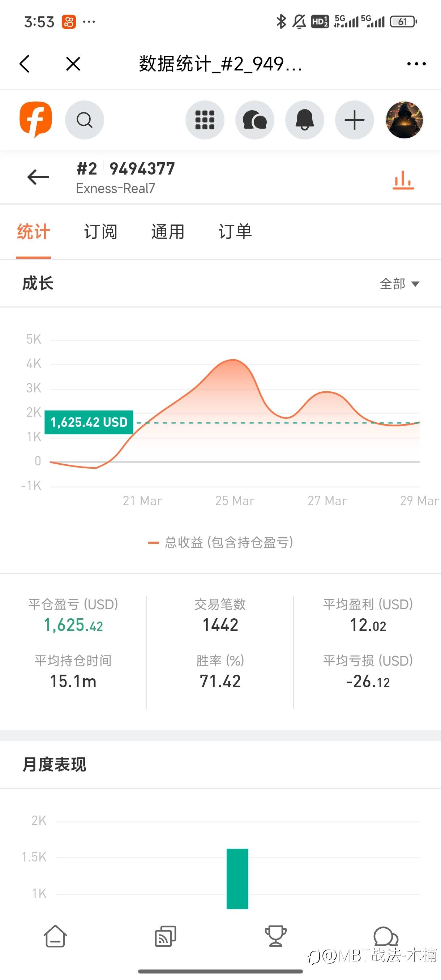
Task: Tap the browser back chevron
Action: click(25, 64)
